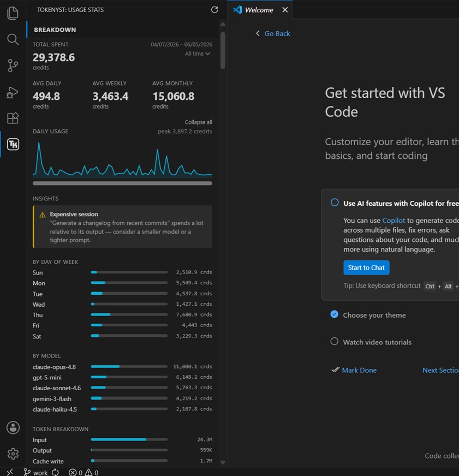Screen dimensions: 459x476
Task: Click the Start to Chat button
Action: click(x=366, y=267)
